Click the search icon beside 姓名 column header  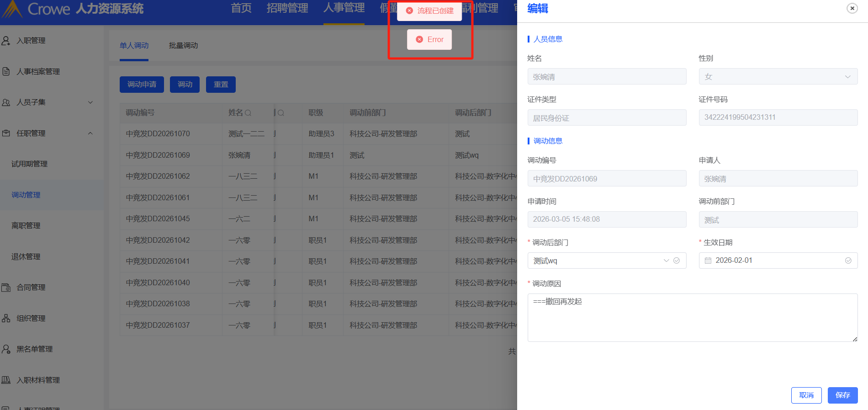coord(248,113)
